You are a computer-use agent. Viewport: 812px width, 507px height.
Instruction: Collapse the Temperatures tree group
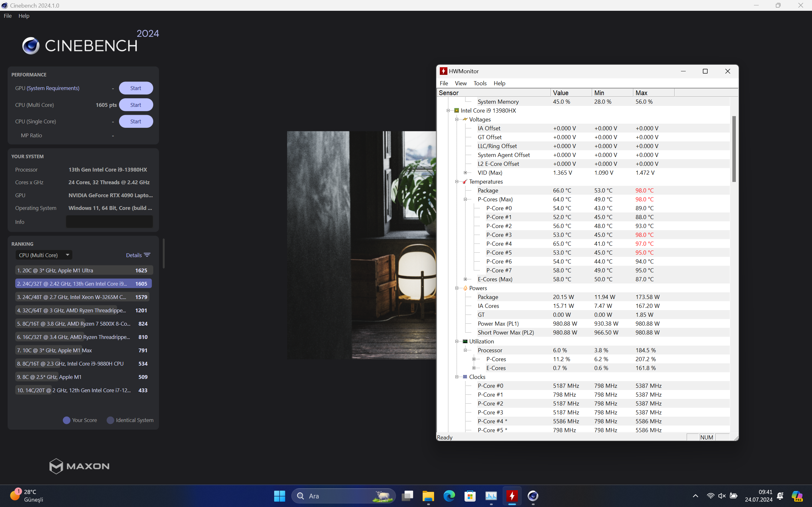coord(457,181)
